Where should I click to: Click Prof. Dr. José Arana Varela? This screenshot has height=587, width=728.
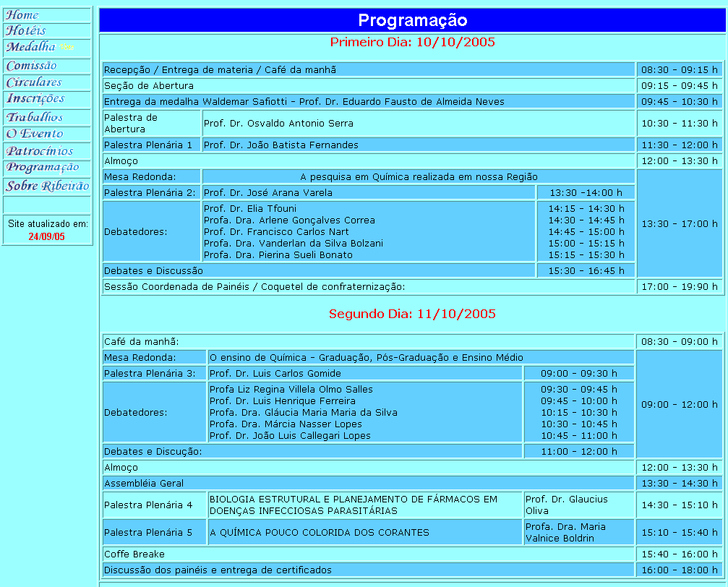268,192
